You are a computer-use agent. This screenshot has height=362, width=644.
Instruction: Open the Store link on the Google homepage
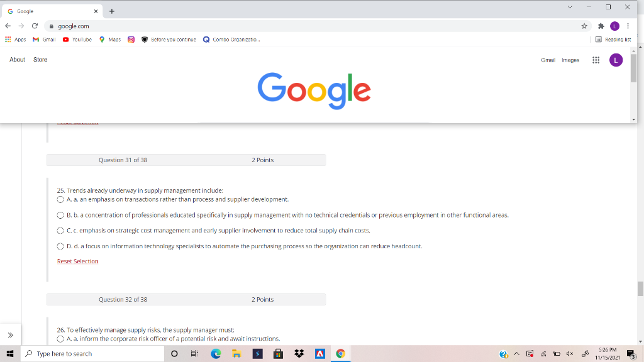point(40,59)
